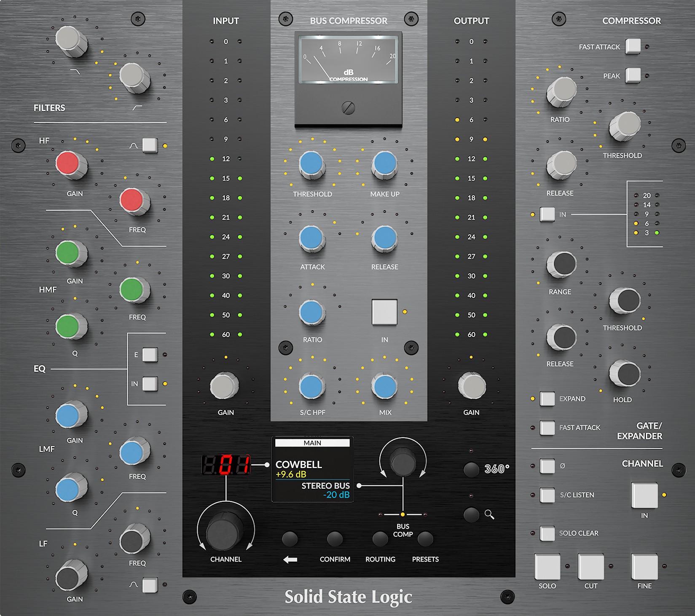Click the COWBELL channel name display

(x=299, y=464)
